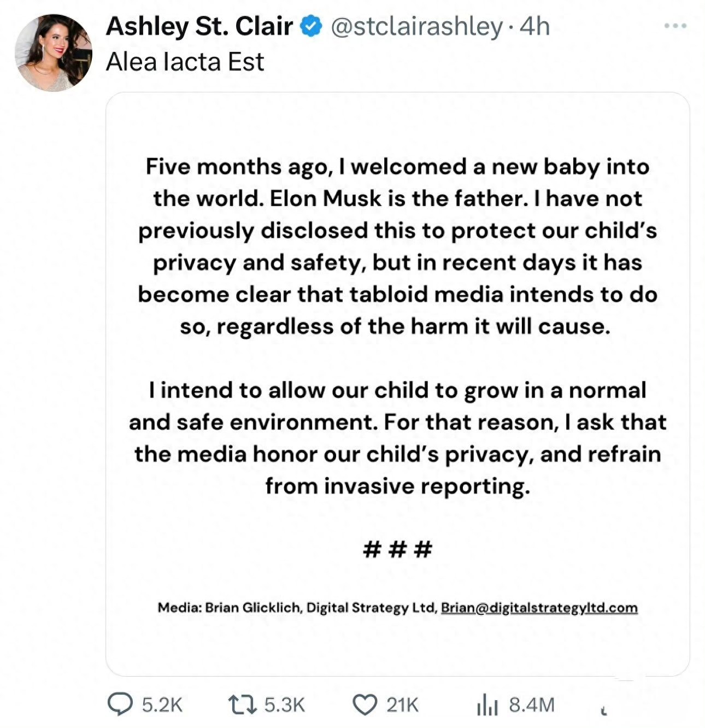
Task: Click the 5.3K reposts count
Action: [x=285, y=704]
